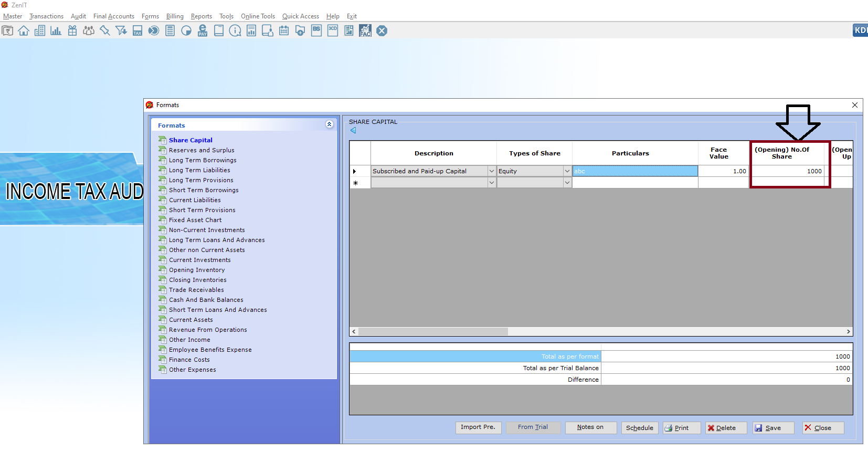Open Description dropdown for Subscribed and Paid-up Capital
This screenshot has width=868, height=451.
pos(492,171)
